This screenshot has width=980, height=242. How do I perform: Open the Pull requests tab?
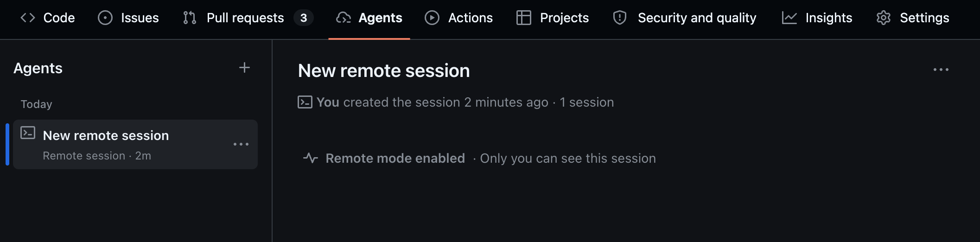pos(245,18)
